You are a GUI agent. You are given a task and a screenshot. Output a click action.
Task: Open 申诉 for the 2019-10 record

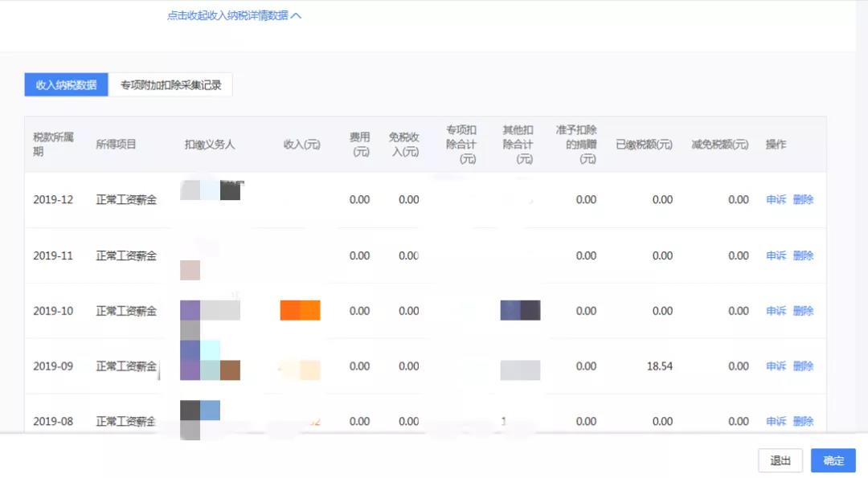775,310
